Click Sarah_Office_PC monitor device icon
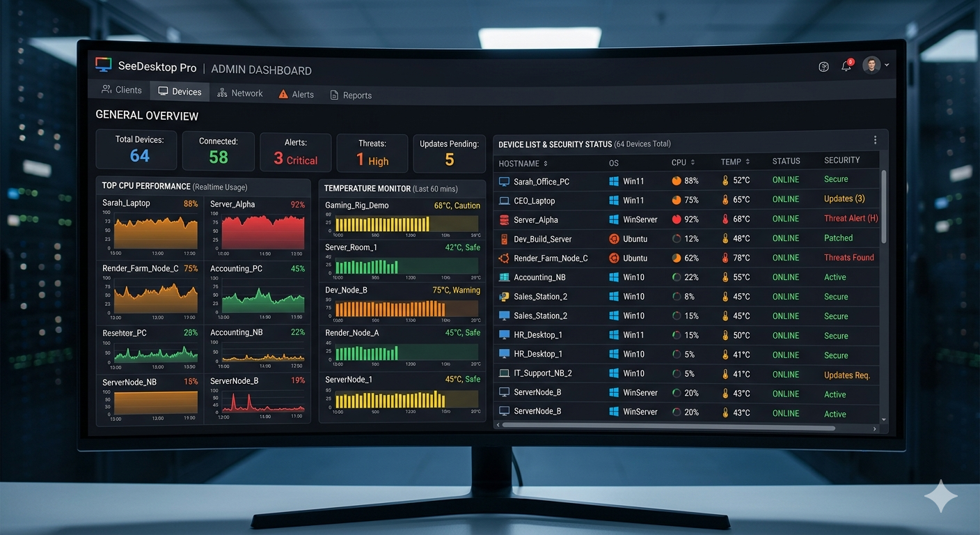The height and width of the screenshot is (535, 980). pos(505,181)
